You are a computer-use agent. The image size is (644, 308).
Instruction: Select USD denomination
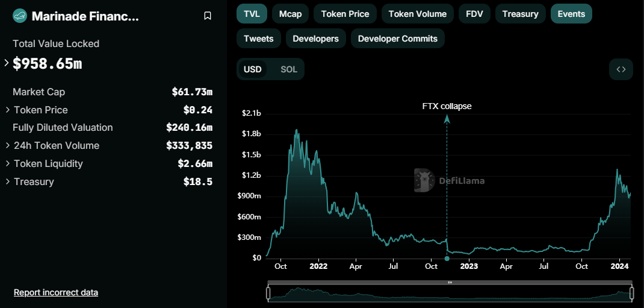[253, 69]
